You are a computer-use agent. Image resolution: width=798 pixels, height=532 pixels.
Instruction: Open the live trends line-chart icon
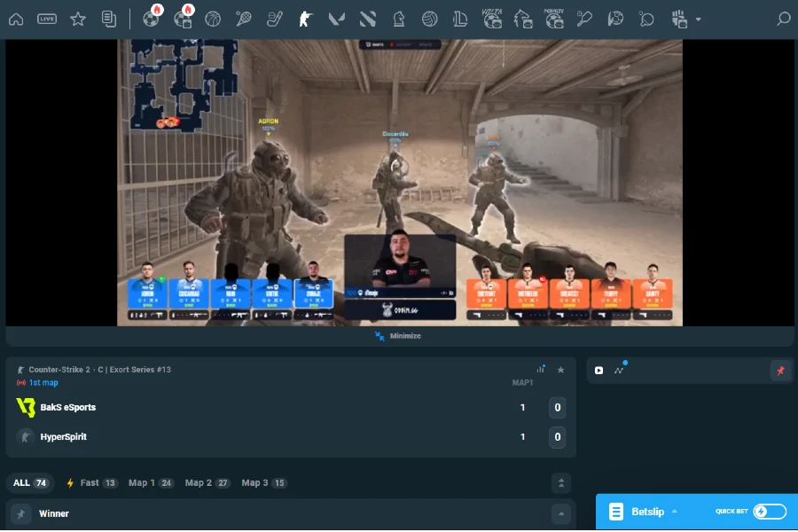click(618, 371)
